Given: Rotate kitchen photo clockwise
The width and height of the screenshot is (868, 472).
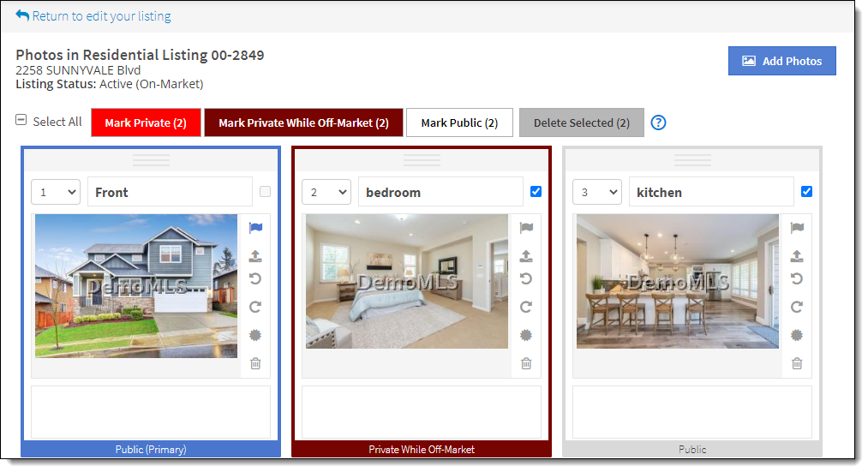Looking at the screenshot, I should (x=797, y=307).
